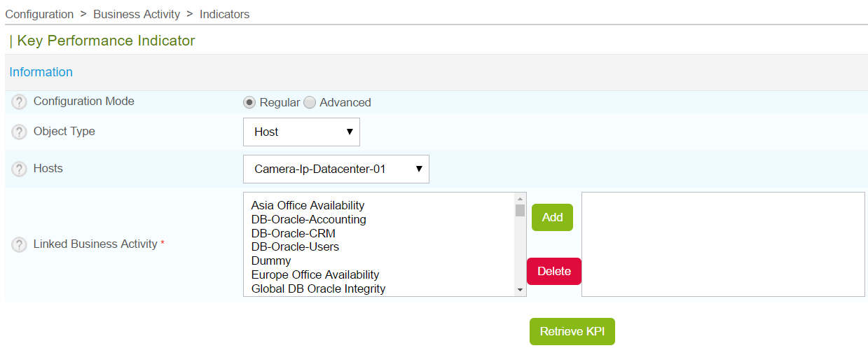
Task: Click help icon next to Configuration Mode
Action: [20, 102]
